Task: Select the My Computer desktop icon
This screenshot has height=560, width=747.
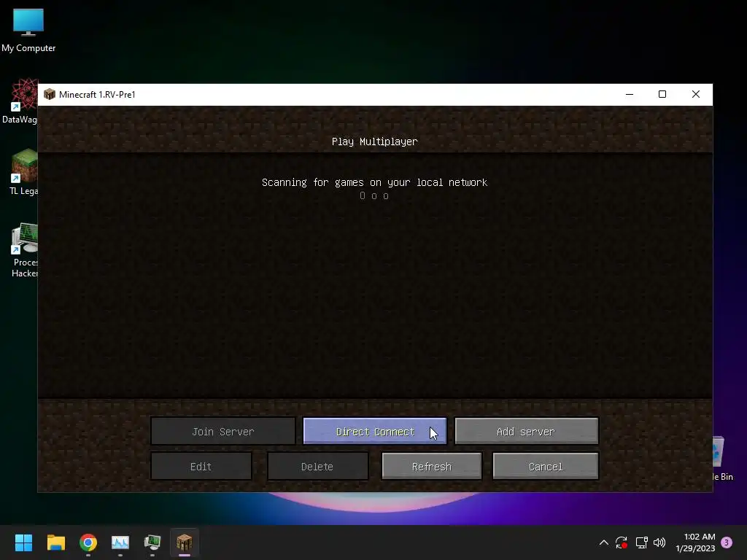Action: 28,31
